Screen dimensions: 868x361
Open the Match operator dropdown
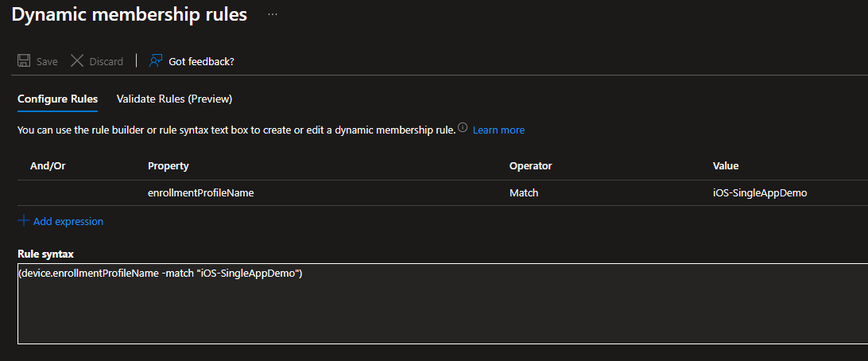coord(523,193)
